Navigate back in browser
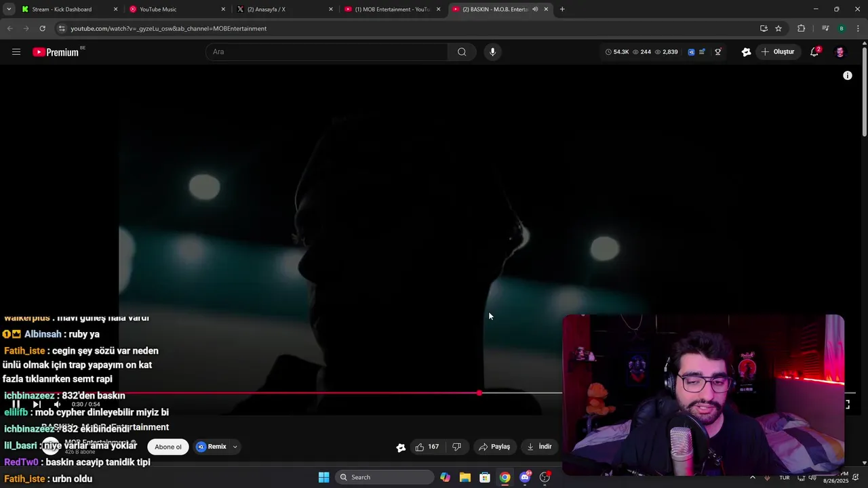 (10, 28)
